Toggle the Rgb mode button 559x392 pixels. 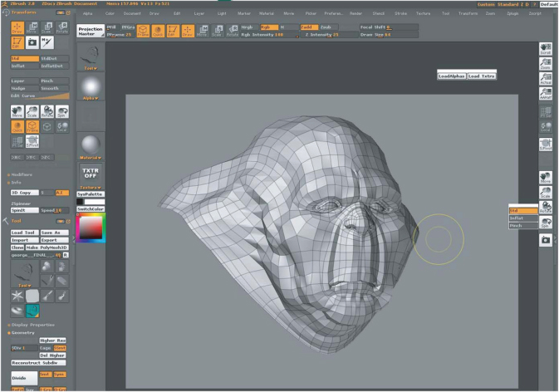pos(270,27)
